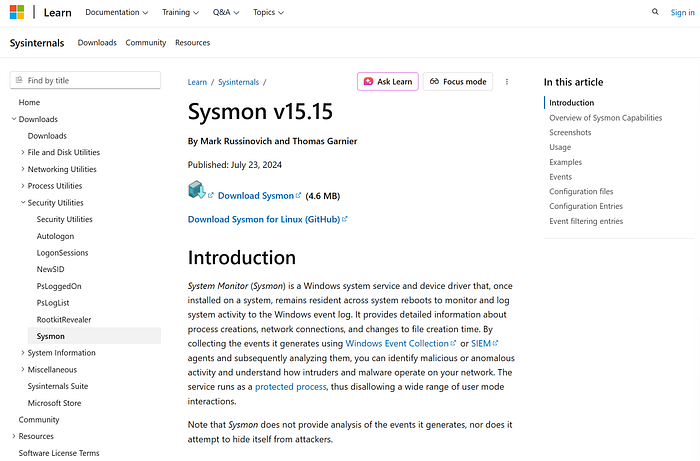Click the Learn brand link
This screenshot has width=700, height=461.
pos(58,12)
